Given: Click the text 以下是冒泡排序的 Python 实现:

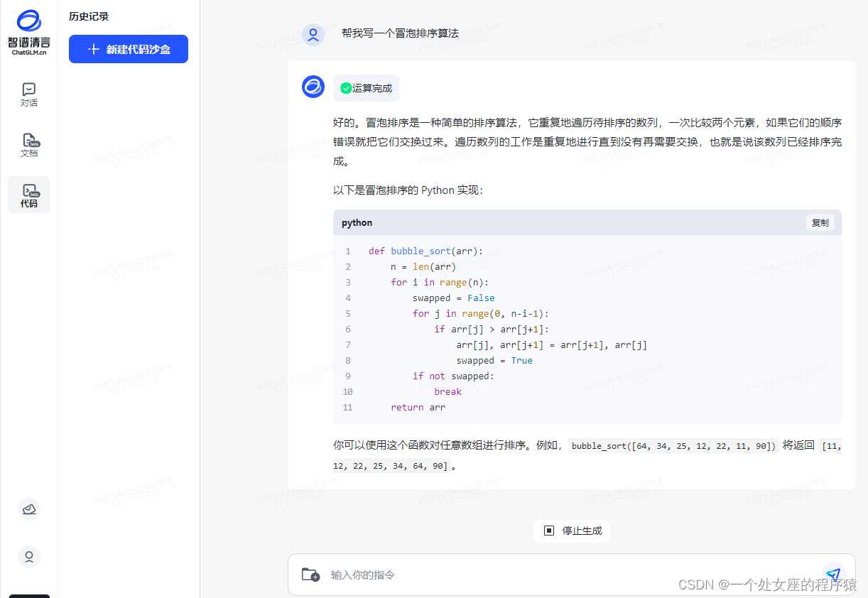Looking at the screenshot, I should point(408,190).
